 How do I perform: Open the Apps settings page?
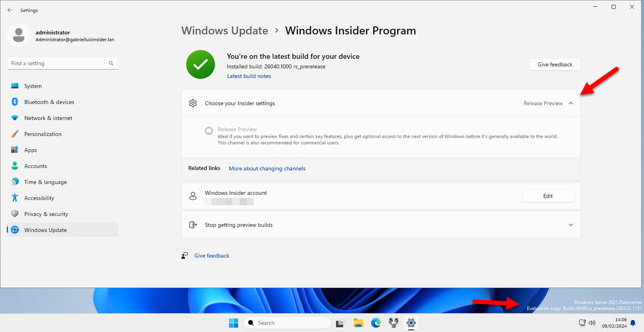[x=63, y=150]
